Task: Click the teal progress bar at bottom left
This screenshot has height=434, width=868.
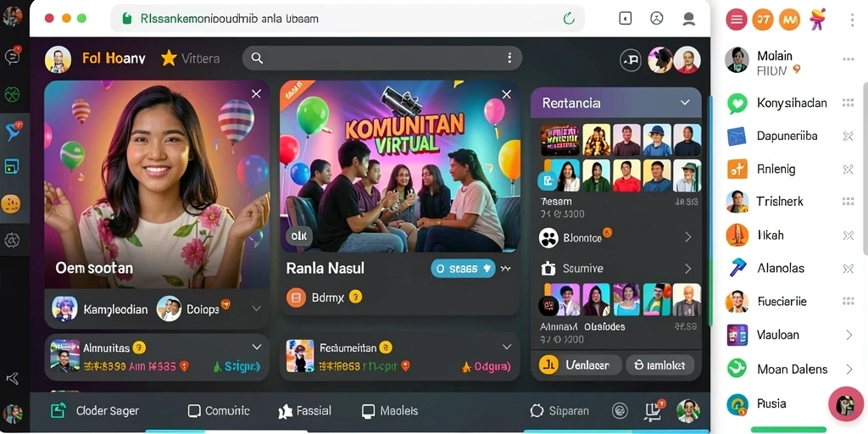Action: (175, 431)
